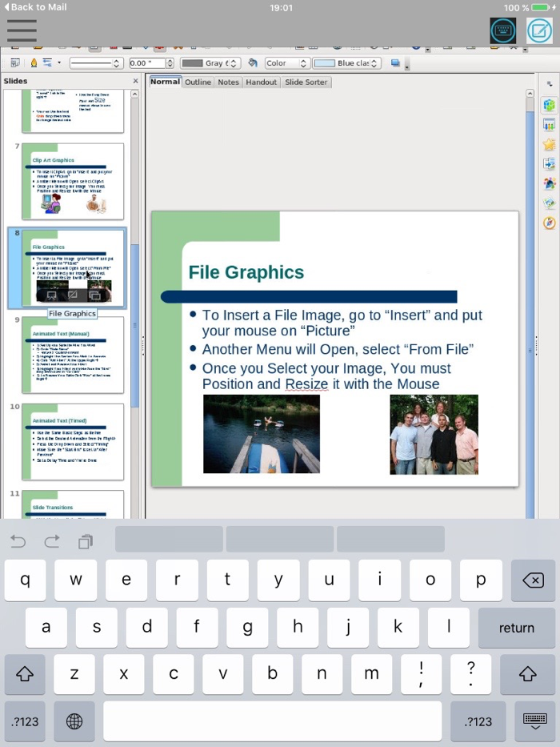
Task: Duplicate slide icon on slide 8 thumbnail
Action: coord(94,295)
